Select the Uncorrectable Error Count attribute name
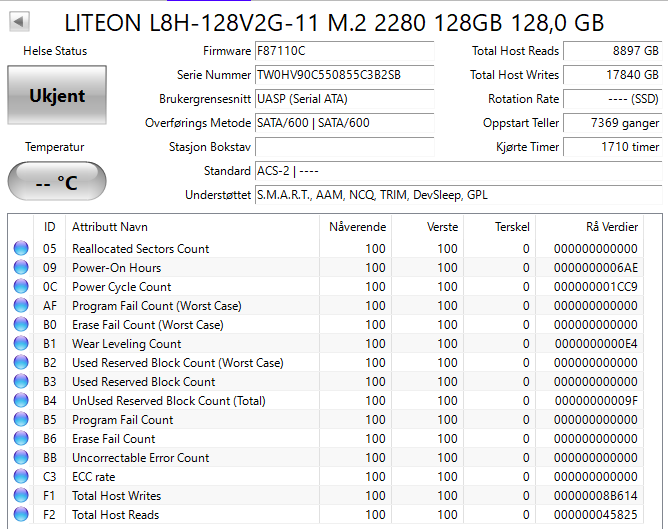The height and width of the screenshot is (529, 668). tap(141, 458)
